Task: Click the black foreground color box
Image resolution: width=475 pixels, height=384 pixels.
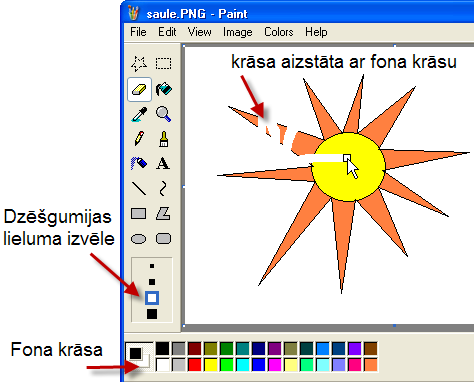Action: pos(135,353)
